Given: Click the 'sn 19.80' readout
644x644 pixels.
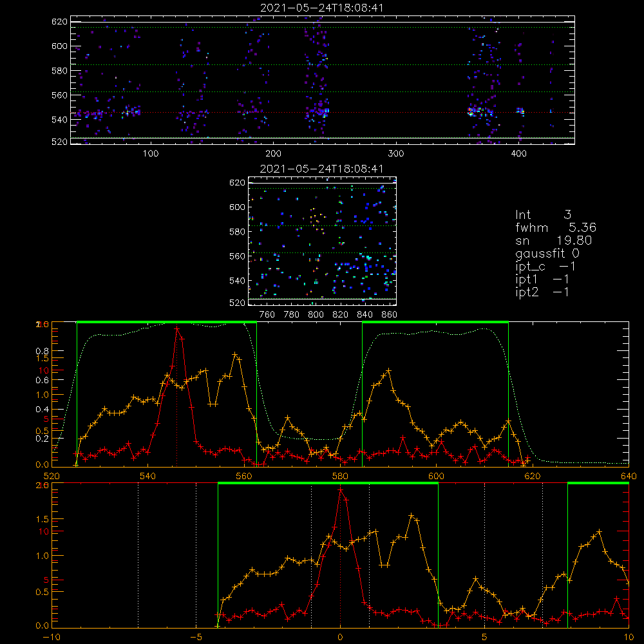Looking at the screenshot, I should [x=554, y=240].
